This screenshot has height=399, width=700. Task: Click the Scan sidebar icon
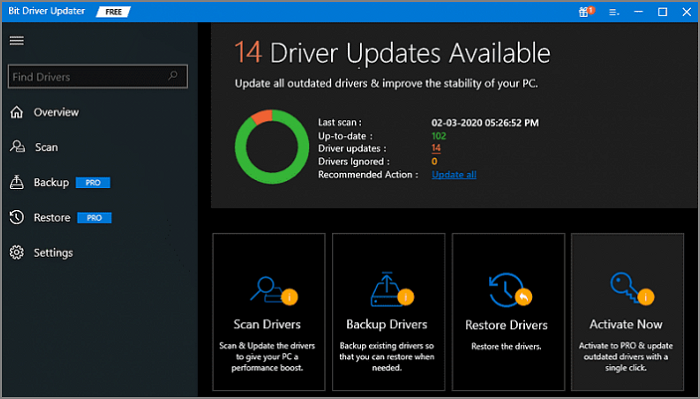coord(17,147)
